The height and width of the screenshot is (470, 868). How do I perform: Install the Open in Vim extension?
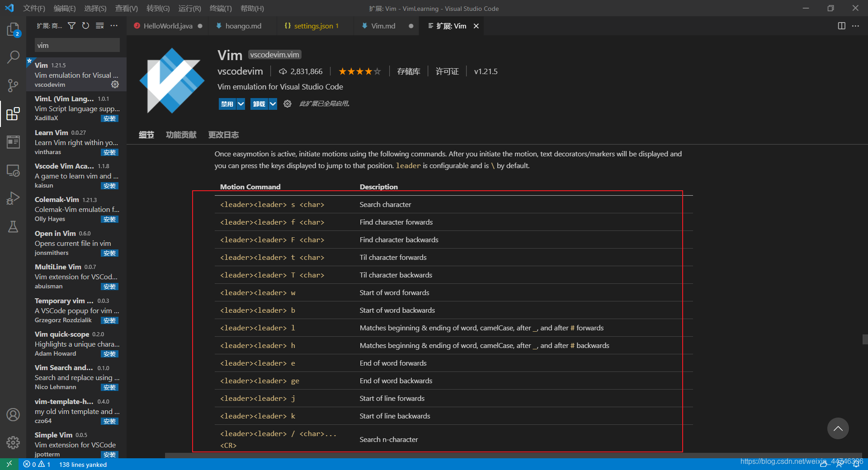point(109,253)
